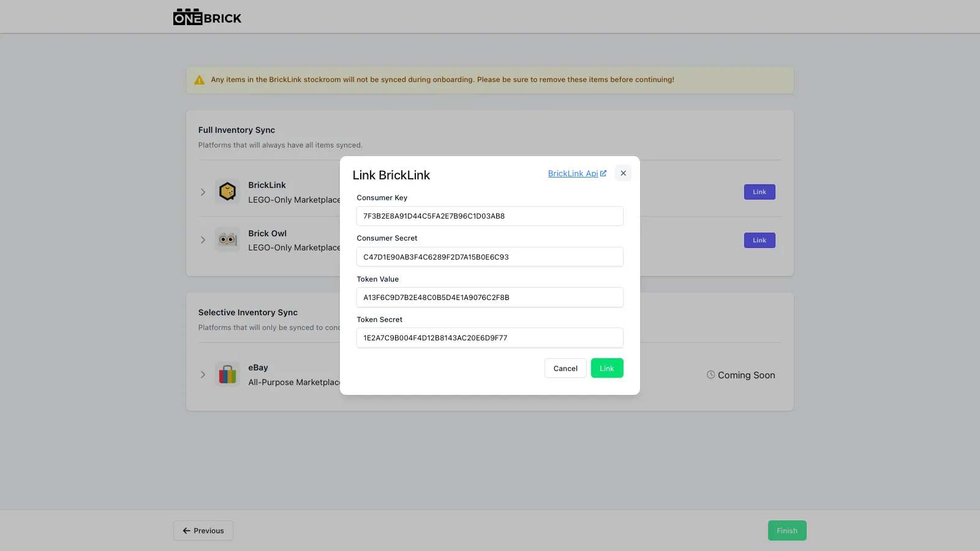Click into the Token Secret field
Screen dimensions: 980x551
point(490,337)
